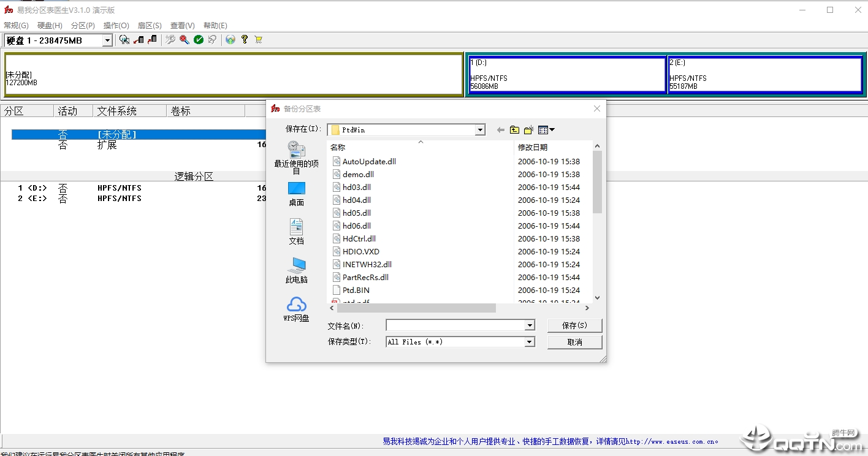Screen dimensions: 868x456
Task: Select hd03.dll in the file list
Action: click(357, 187)
